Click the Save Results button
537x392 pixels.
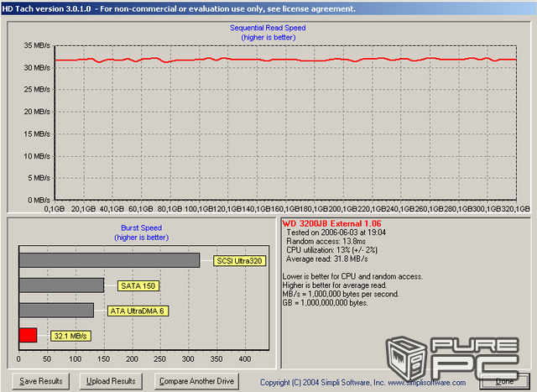[41, 381]
